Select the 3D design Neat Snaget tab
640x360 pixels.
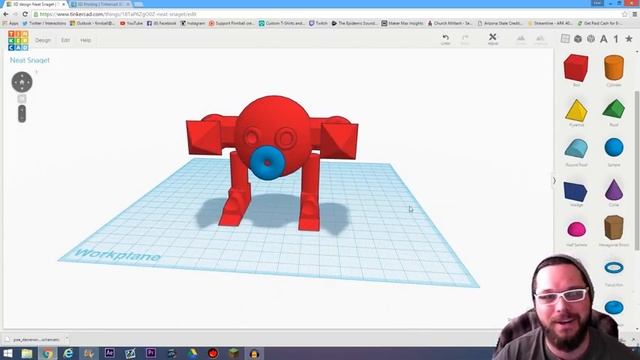[x=35, y=4]
